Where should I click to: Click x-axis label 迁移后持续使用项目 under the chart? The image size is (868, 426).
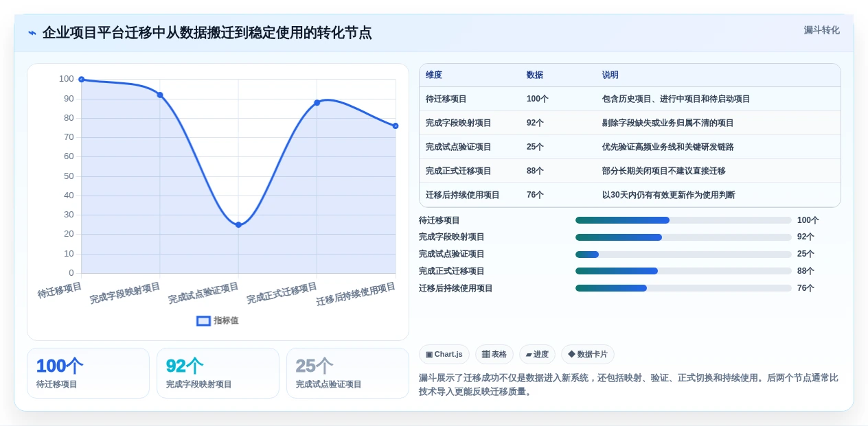[356, 294]
